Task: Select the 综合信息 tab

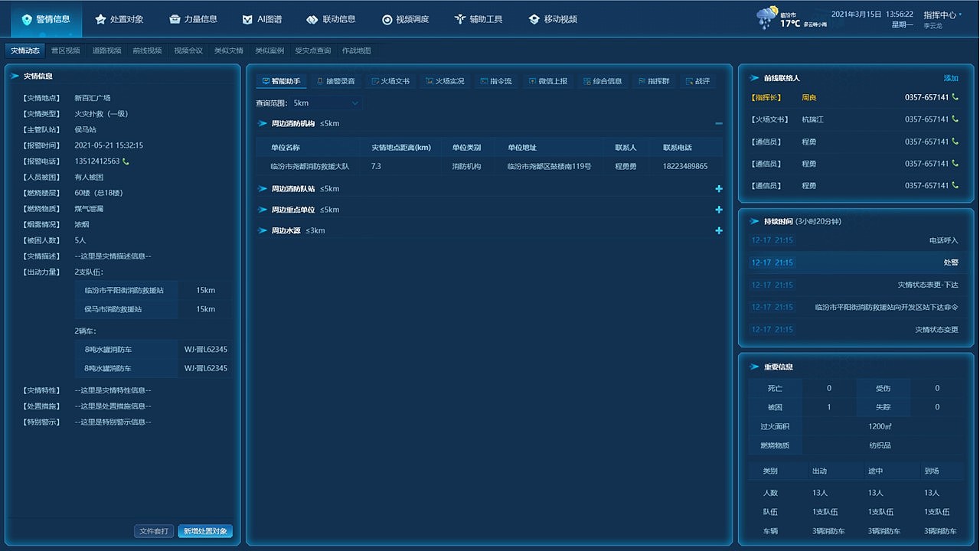Action: (x=603, y=81)
